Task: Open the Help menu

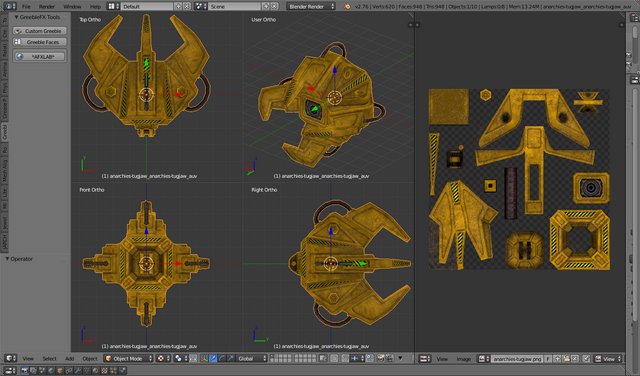Action: pos(95,6)
